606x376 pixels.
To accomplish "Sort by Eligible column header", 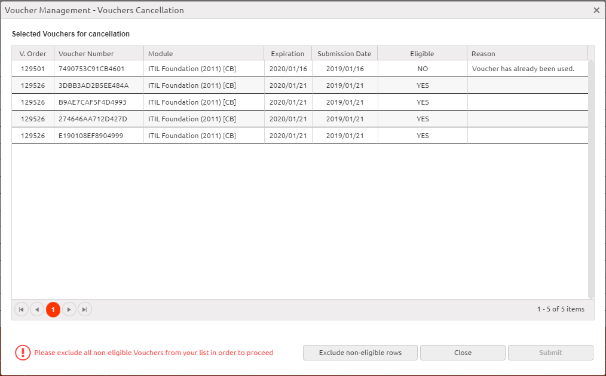I will tap(422, 53).
